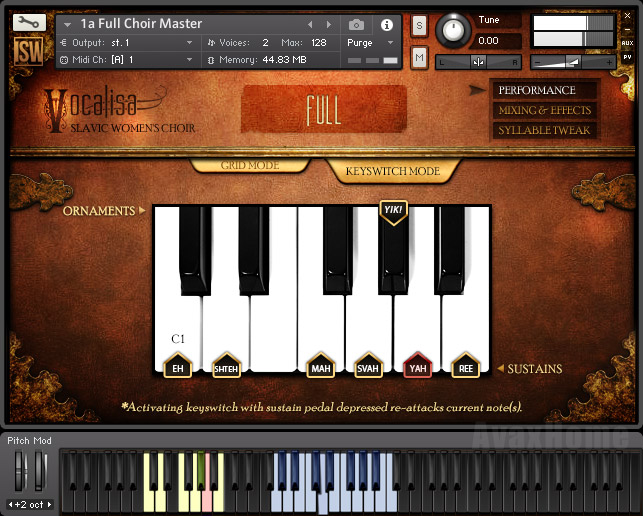Click the ISW logo icon
Viewport: 643px width, 516px height.
(29, 52)
